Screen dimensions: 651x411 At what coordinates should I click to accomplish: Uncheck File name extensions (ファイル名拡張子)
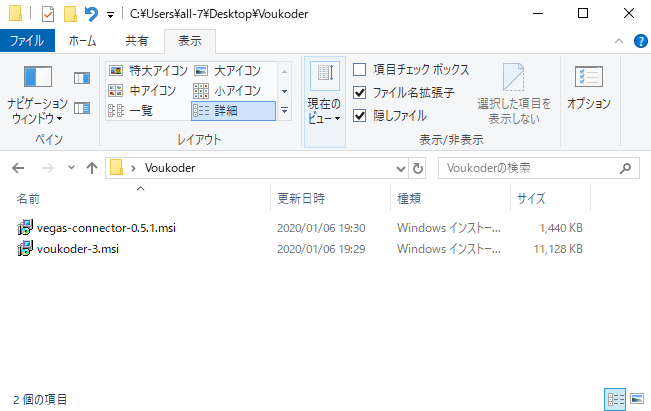(x=360, y=92)
